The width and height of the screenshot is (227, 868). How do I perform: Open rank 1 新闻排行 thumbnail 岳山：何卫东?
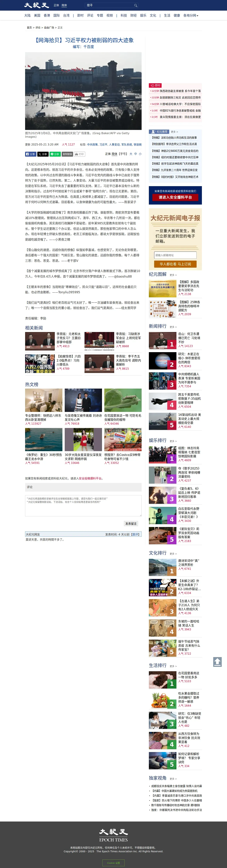[163, 340]
